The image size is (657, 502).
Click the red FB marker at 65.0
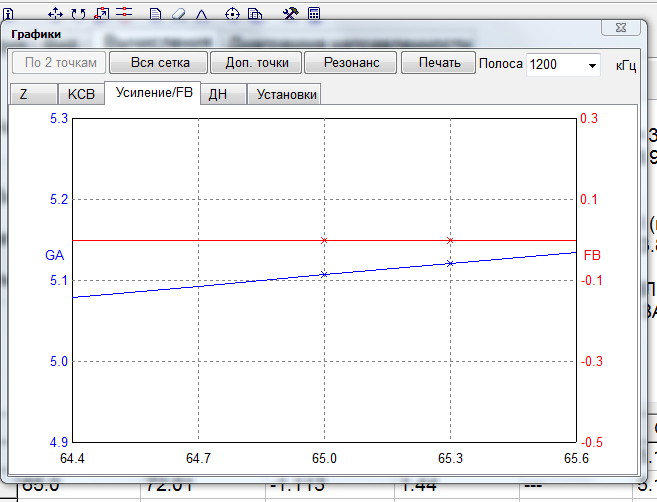[x=324, y=241]
